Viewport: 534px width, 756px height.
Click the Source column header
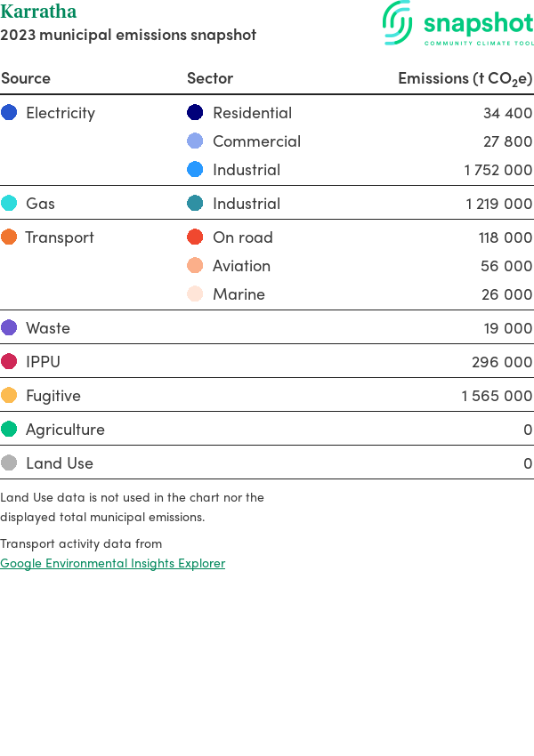click(26, 78)
